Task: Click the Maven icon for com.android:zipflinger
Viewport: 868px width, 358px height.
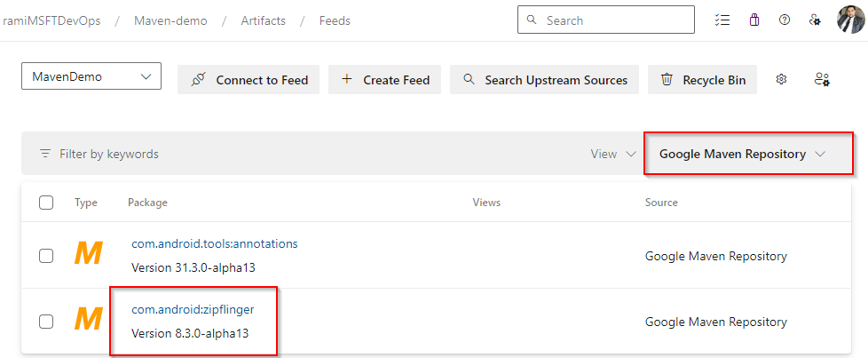Action: tap(89, 320)
